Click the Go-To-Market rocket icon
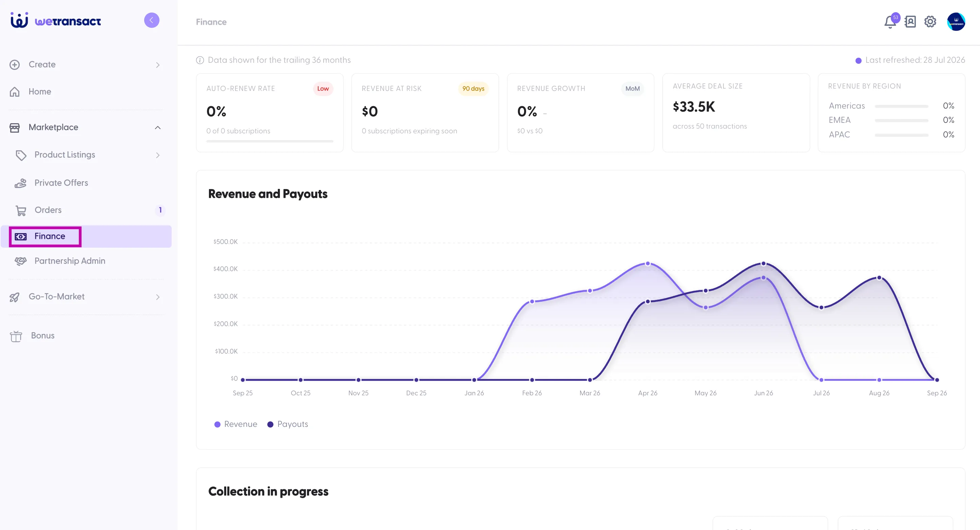This screenshot has height=530, width=980. [x=15, y=297]
